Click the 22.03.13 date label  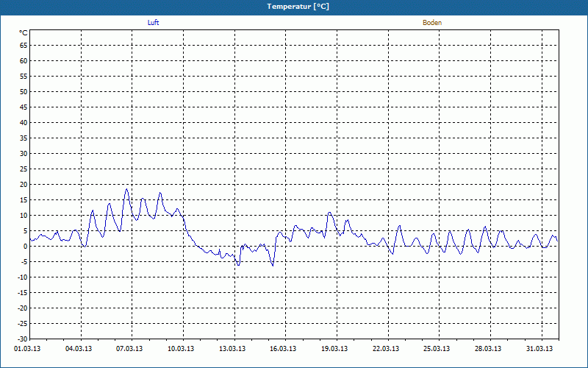[386, 348]
